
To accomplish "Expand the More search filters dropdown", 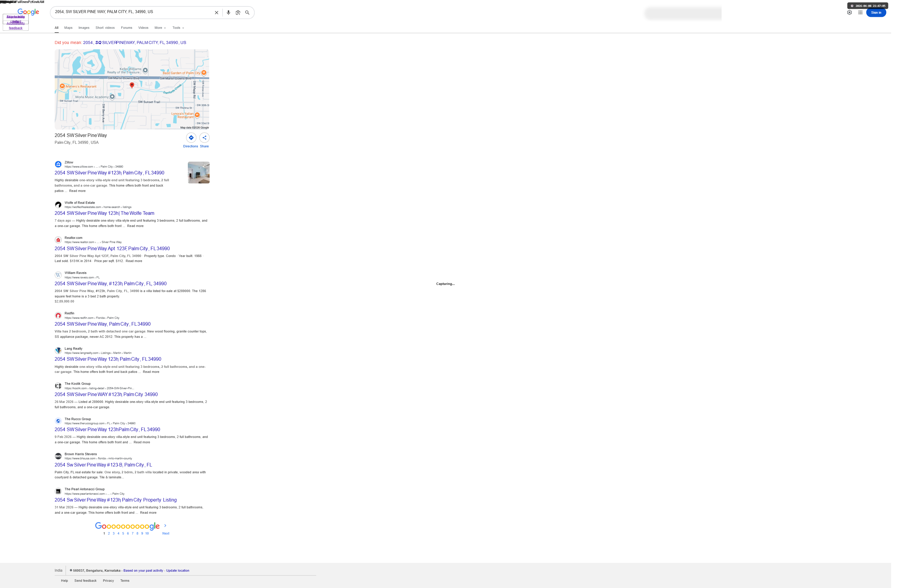I will pyautogui.click(x=160, y=28).
